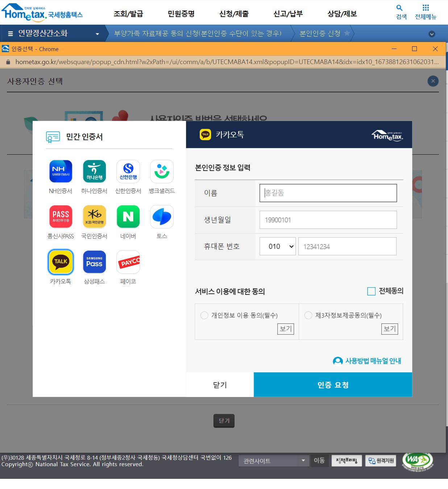Click the Hometax logo in Kakao panel header
Viewport: 448px width, 489px height.
tap(387, 135)
